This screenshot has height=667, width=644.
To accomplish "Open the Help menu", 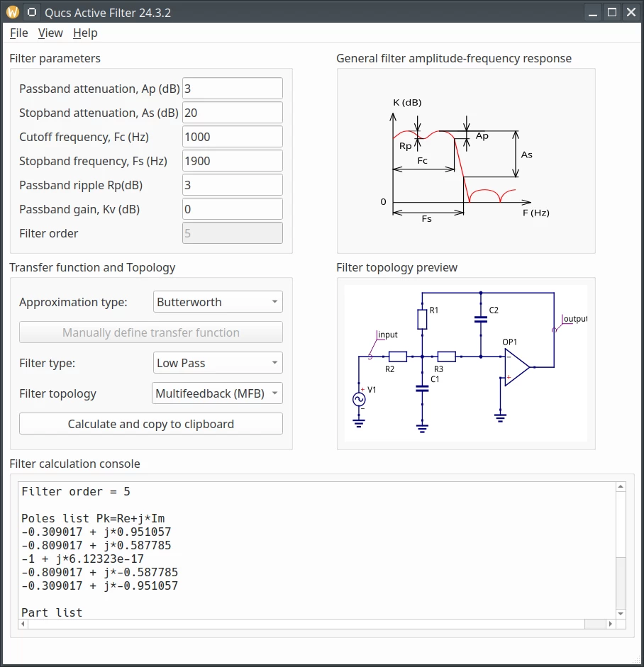I will [x=84, y=33].
